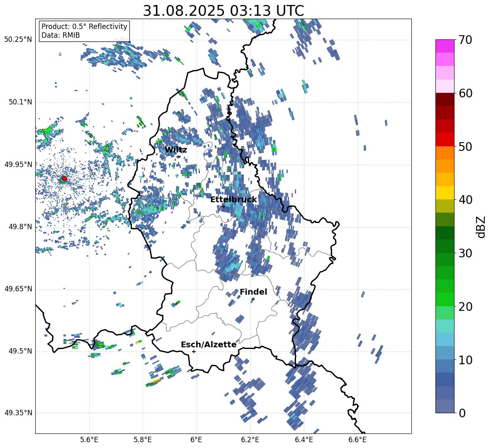The height and width of the screenshot is (448, 491).
Task: Click the Esch/Alzette city label
Action: coord(209,344)
